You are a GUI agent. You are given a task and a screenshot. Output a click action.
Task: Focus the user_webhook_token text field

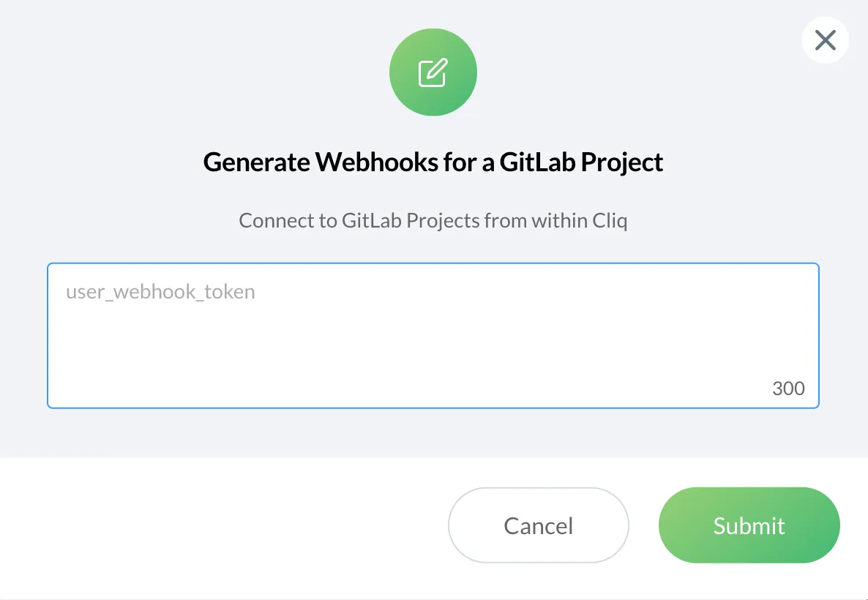tap(433, 335)
